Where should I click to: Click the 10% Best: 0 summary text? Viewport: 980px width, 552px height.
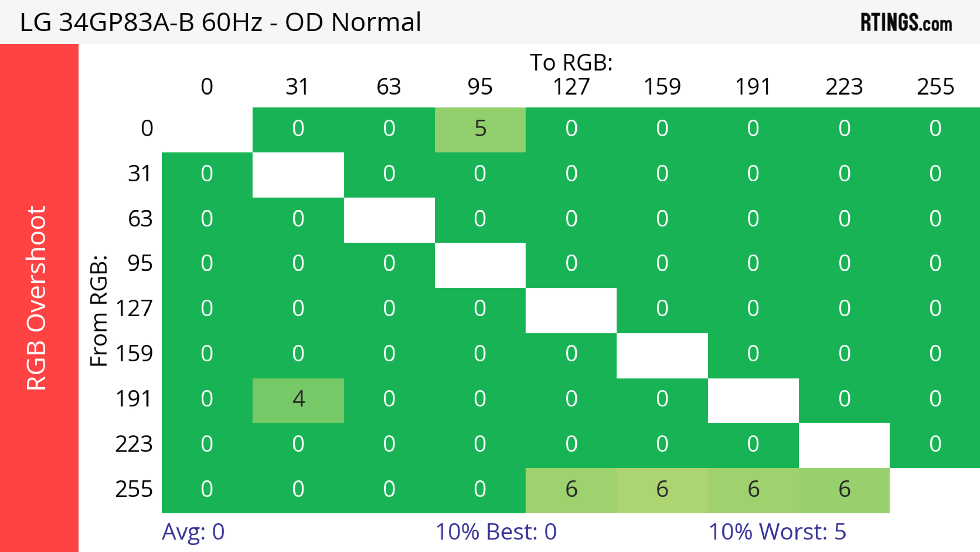[496, 532]
